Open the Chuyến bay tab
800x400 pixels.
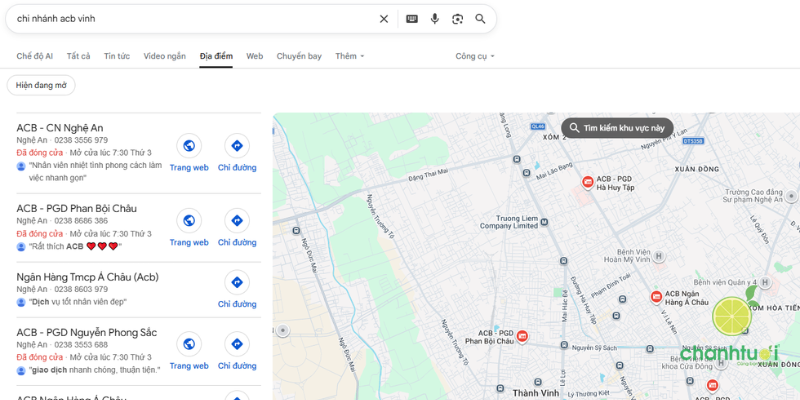coord(299,56)
